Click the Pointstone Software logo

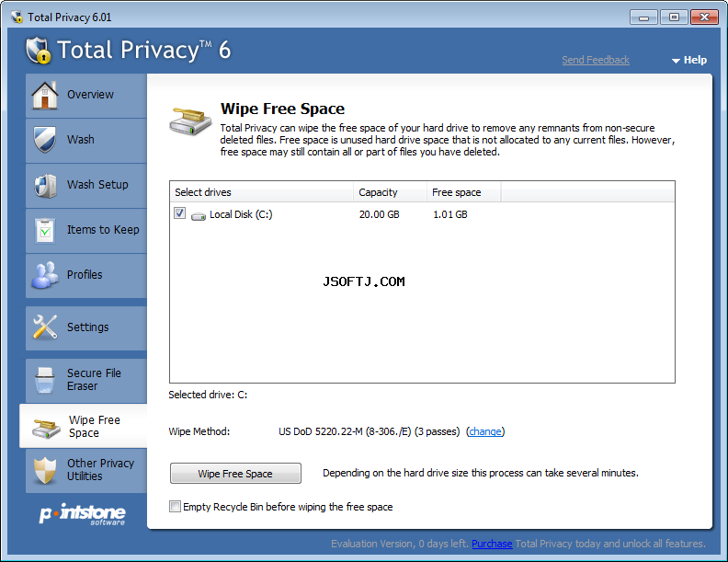83,514
